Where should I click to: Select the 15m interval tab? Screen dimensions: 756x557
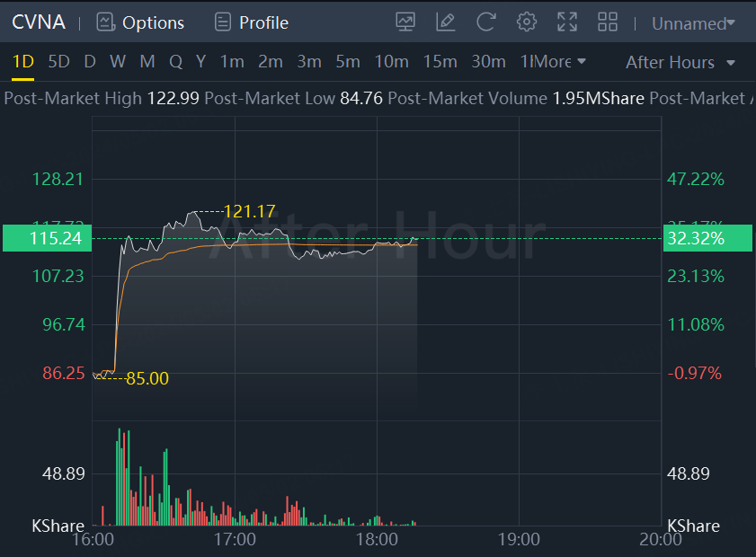(440, 62)
